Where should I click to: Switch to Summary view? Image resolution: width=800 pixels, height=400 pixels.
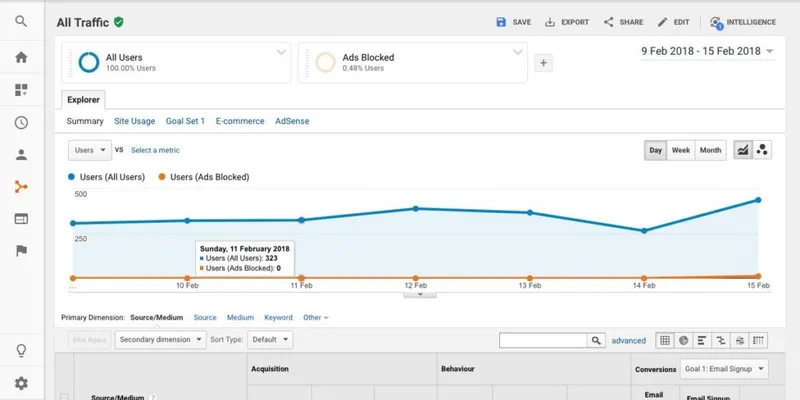[85, 121]
